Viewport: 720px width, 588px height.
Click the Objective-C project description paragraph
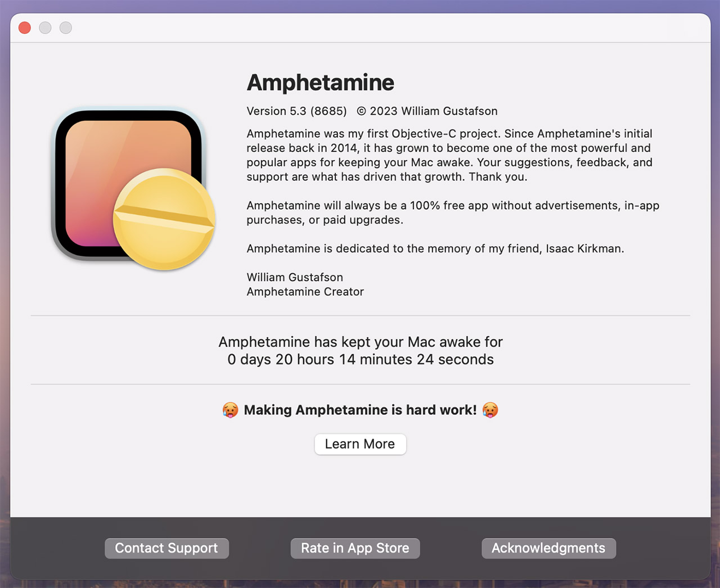[x=450, y=155]
